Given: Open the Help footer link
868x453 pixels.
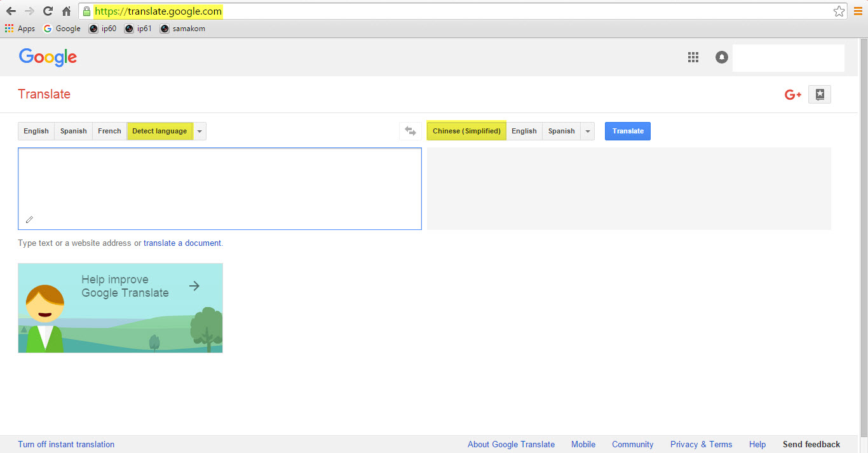Looking at the screenshot, I should click(757, 444).
